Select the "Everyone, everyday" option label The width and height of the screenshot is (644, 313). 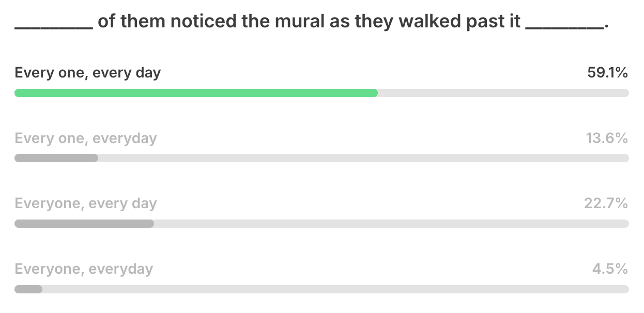[84, 269]
